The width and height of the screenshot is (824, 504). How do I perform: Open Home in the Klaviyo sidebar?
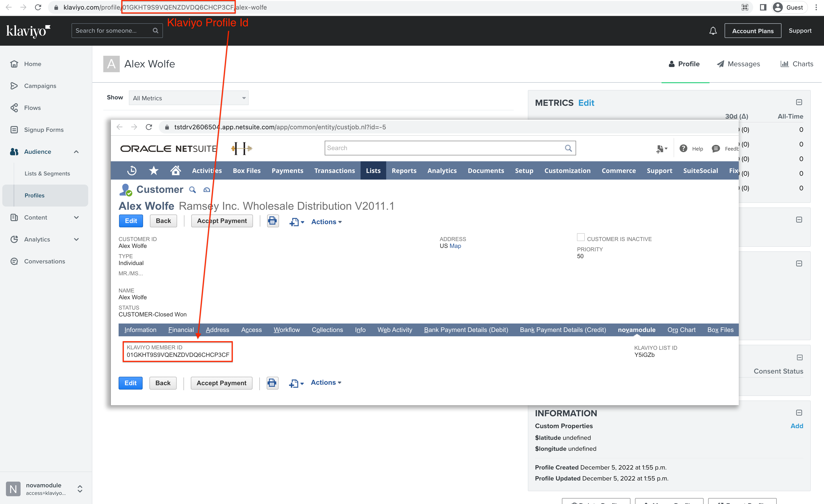pyautogui.click(x=32, y=64)
